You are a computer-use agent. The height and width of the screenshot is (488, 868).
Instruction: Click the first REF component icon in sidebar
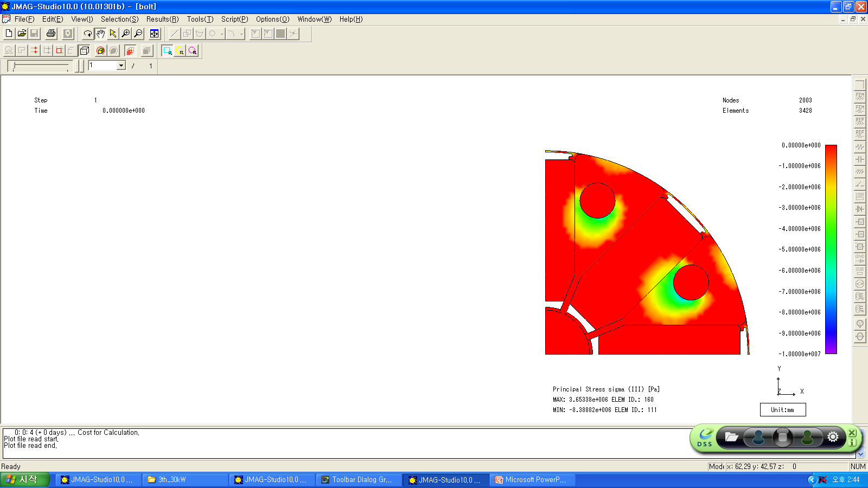[860, 122]
